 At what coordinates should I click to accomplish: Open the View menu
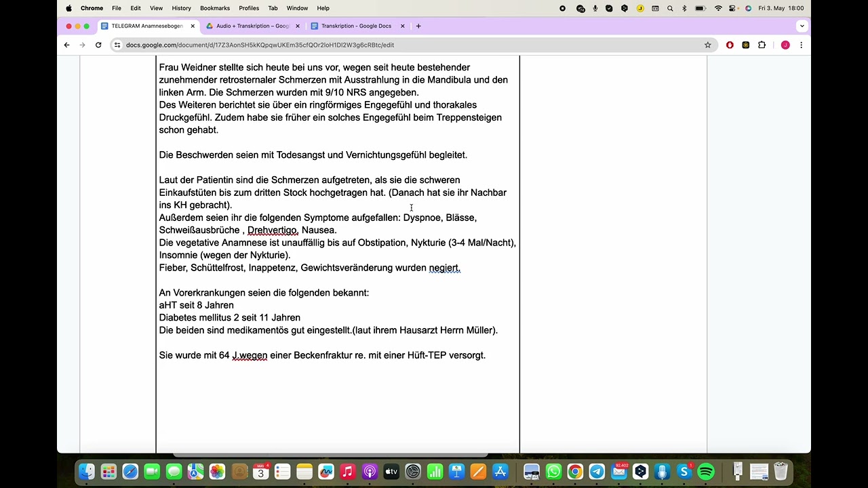tap(156, 8)
